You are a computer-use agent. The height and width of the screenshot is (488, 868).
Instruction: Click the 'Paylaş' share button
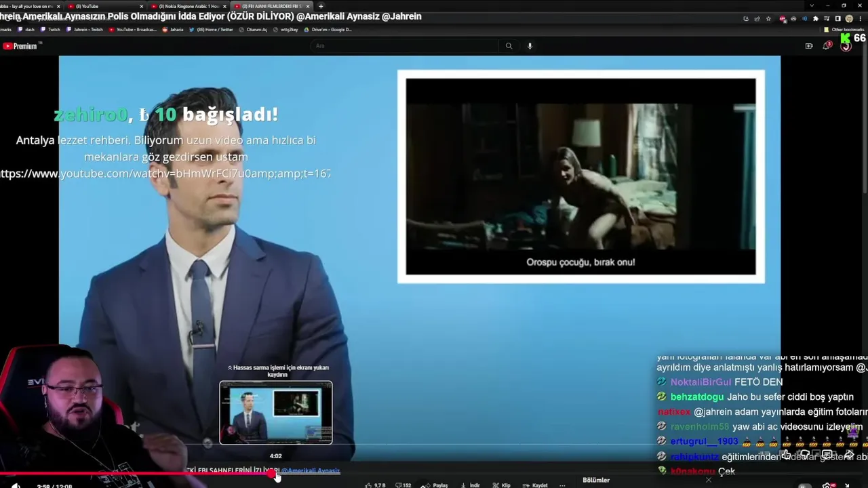click(435, 485)
